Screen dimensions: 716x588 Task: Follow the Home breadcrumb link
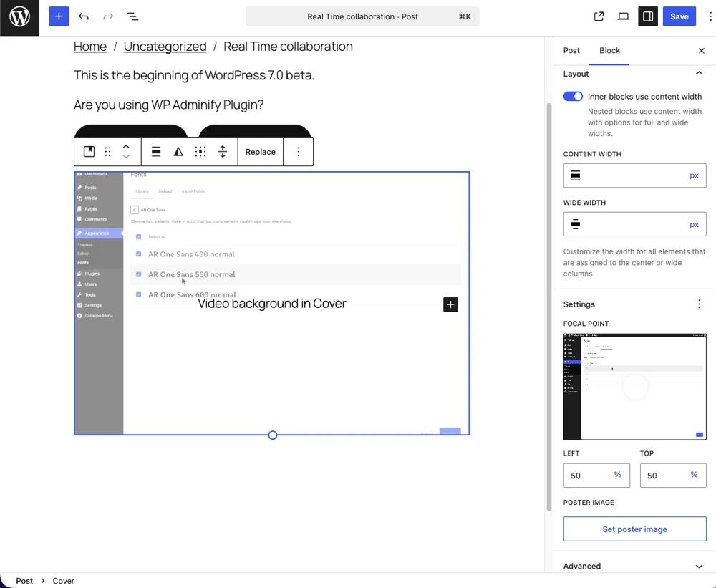90,47
